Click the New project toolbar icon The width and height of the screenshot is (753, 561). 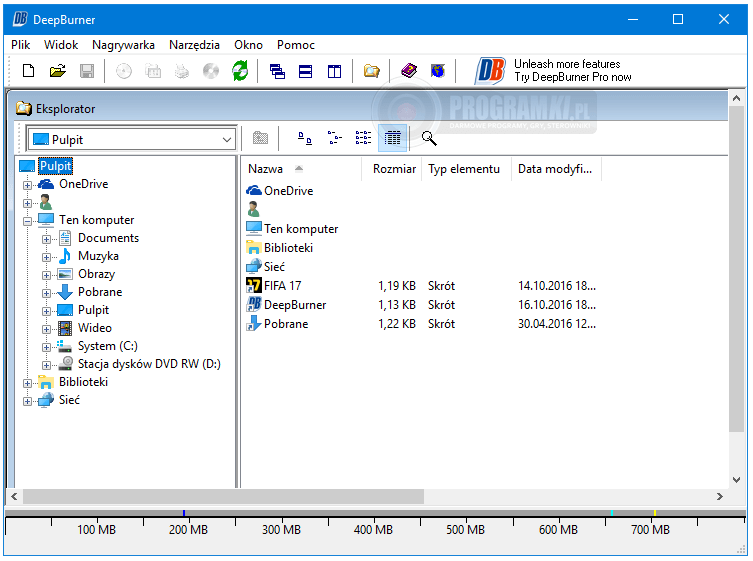[28, 71]
